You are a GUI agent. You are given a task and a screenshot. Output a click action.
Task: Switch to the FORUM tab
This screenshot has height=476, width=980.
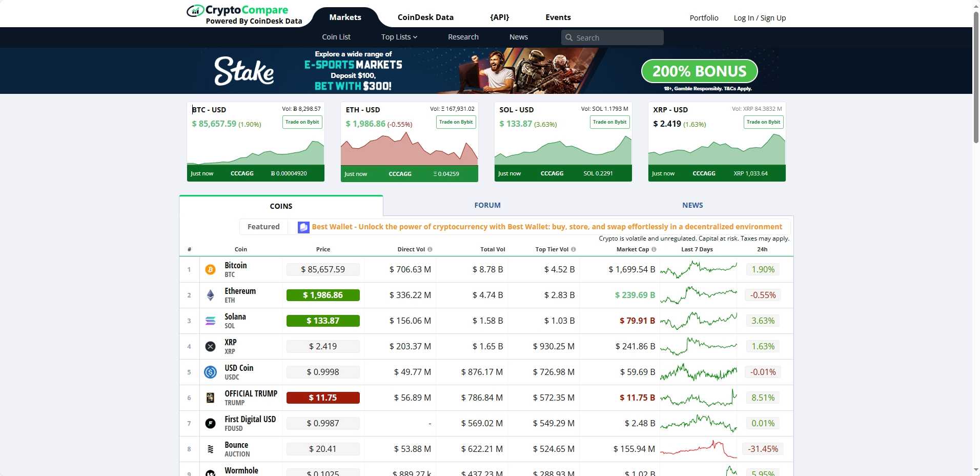coord(486,205)
